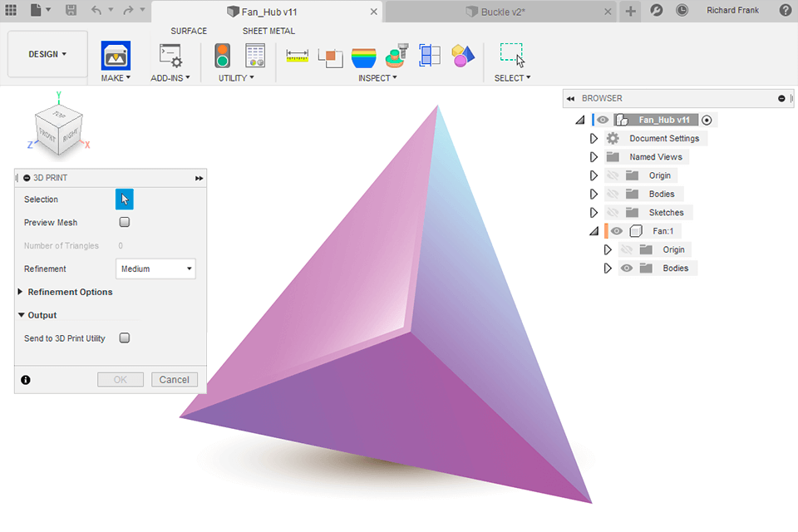
Task: Expand the Document Settings tree item
Action: [593, 138]
